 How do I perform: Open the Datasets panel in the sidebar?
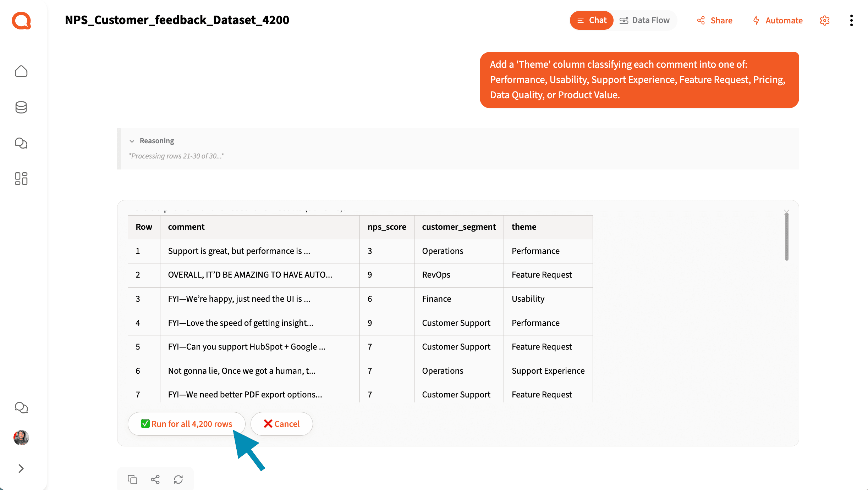click(21, 107)
